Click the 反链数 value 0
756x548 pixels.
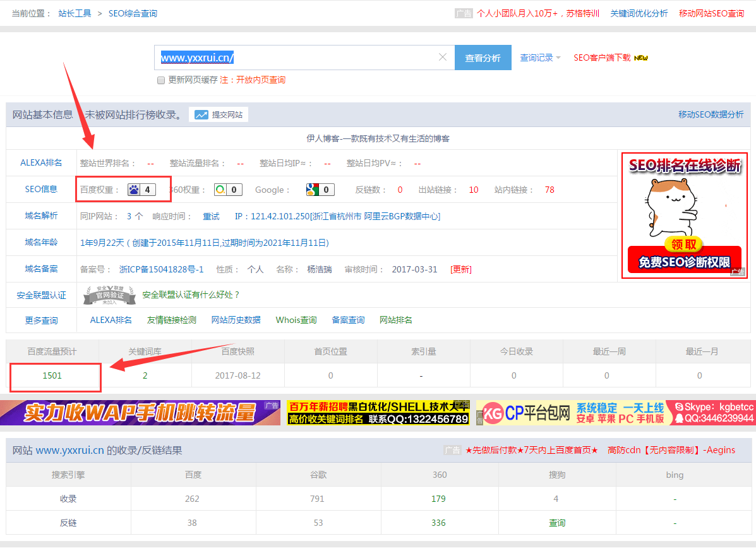[400, 190]
